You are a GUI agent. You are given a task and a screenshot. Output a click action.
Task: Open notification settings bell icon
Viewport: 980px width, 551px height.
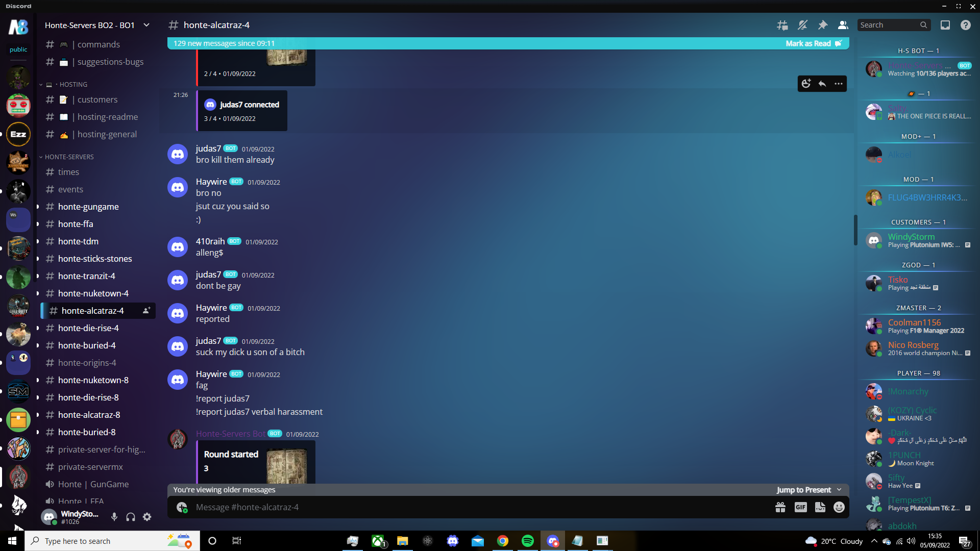pos(802,25)
